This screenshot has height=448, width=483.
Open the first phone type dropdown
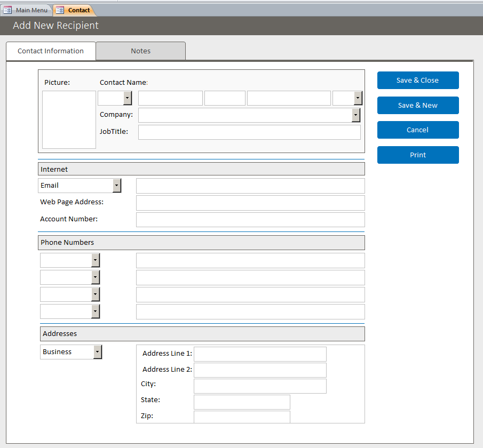(x=96, y=260)
